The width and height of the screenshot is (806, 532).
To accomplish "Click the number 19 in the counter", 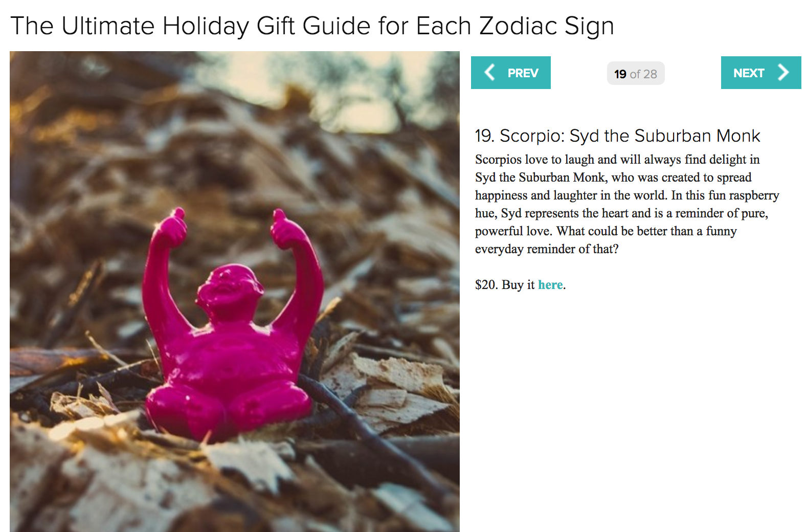I will coord(620,74).
